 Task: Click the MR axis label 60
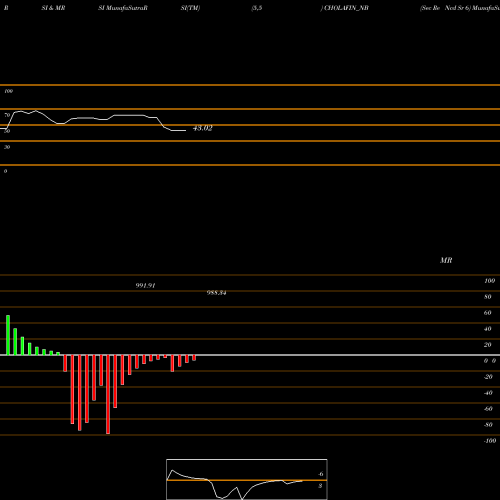[488, 313]
